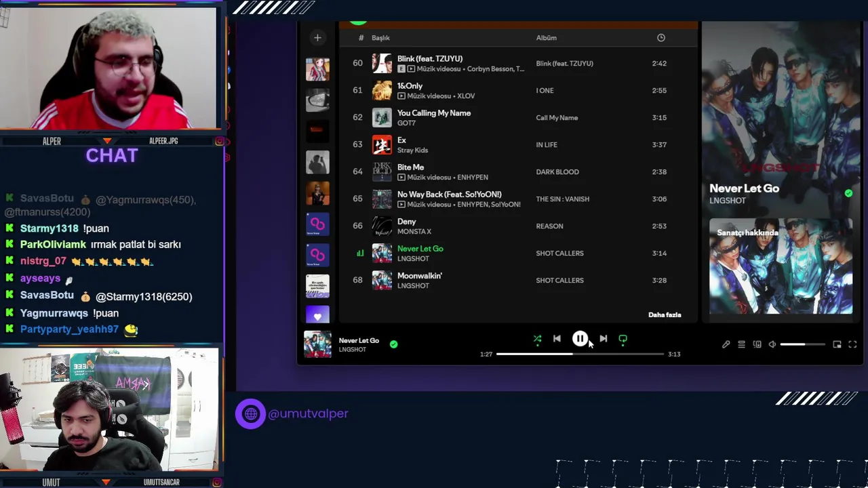Screen dimensions: 868x488
Task: Toggle the repeat mode button
Action: click(623, 339)
